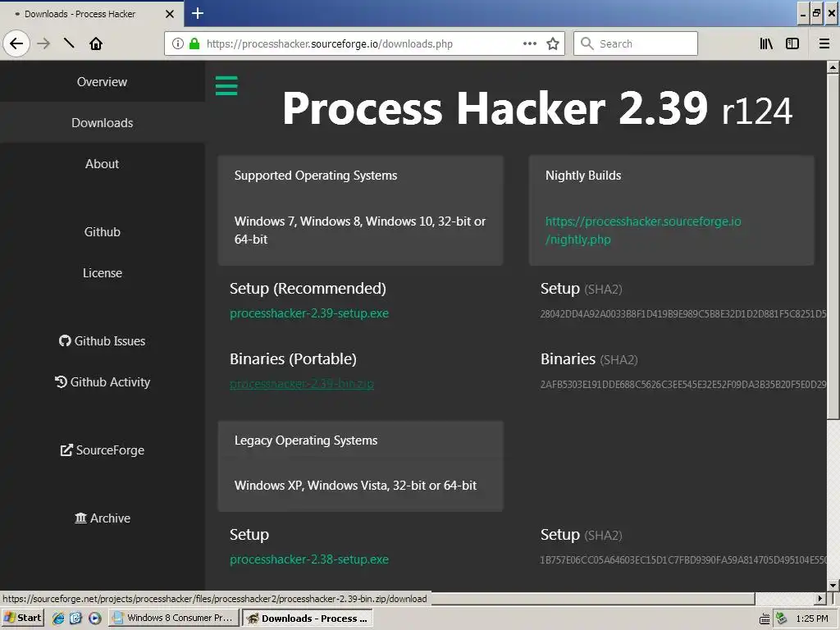Download processhacker-2.39-bin.zip portable binaries
This screenshot has height=630, width=840.
click(x=302, y=384)
